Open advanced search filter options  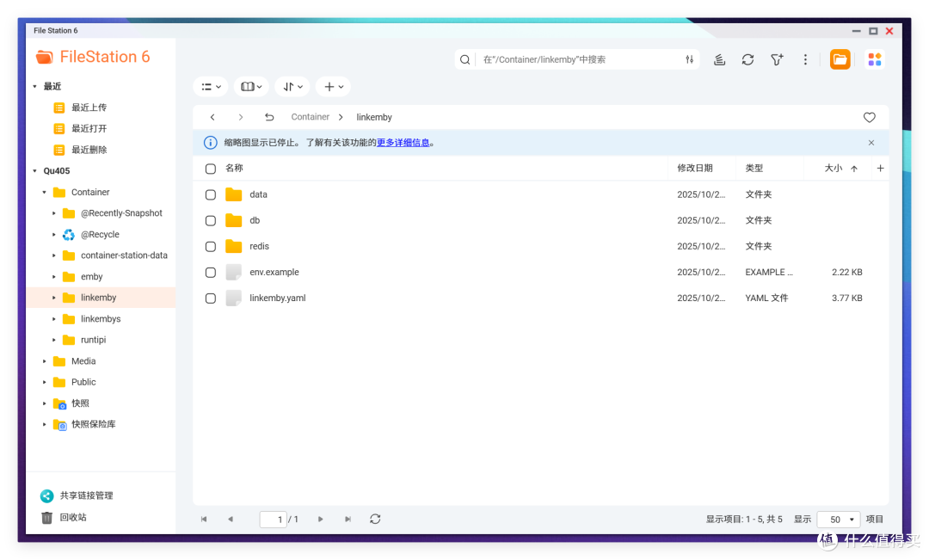click(x=689, y=59)
